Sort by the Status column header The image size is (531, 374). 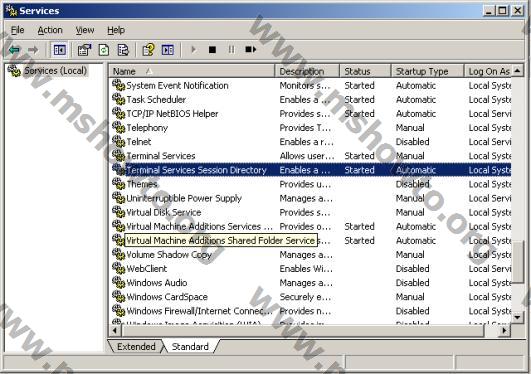(x=365, y=71)
